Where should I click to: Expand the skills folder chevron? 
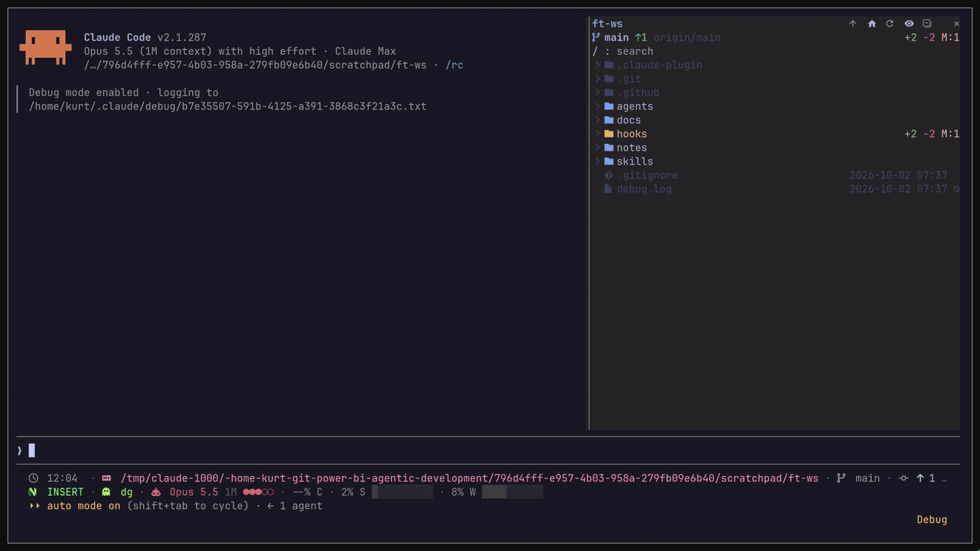pyautogui.click(x=597, y=161)
